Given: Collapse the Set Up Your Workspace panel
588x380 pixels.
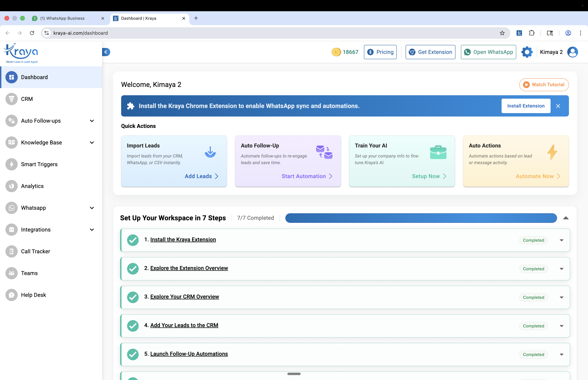Looking at the screenshot, I should point(566,218).
